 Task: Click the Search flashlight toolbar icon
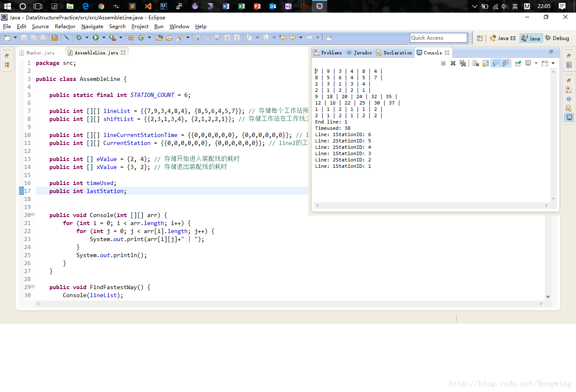point(180,38)
